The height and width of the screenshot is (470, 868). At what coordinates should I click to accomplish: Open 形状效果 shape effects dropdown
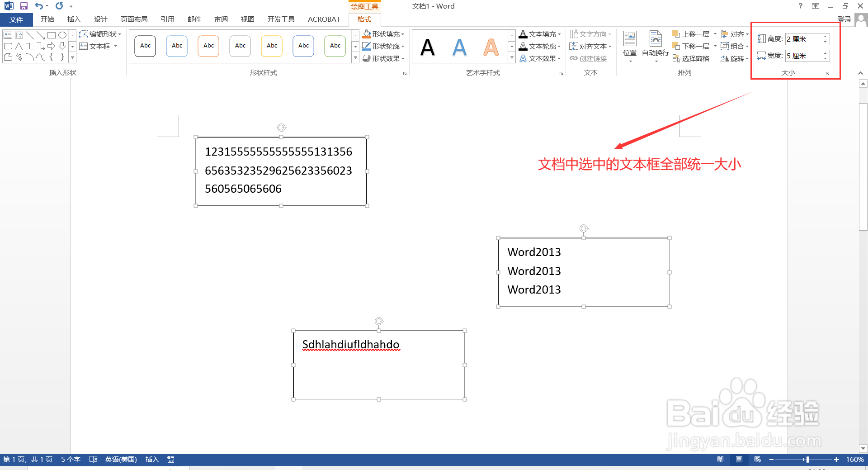(383, 59)
